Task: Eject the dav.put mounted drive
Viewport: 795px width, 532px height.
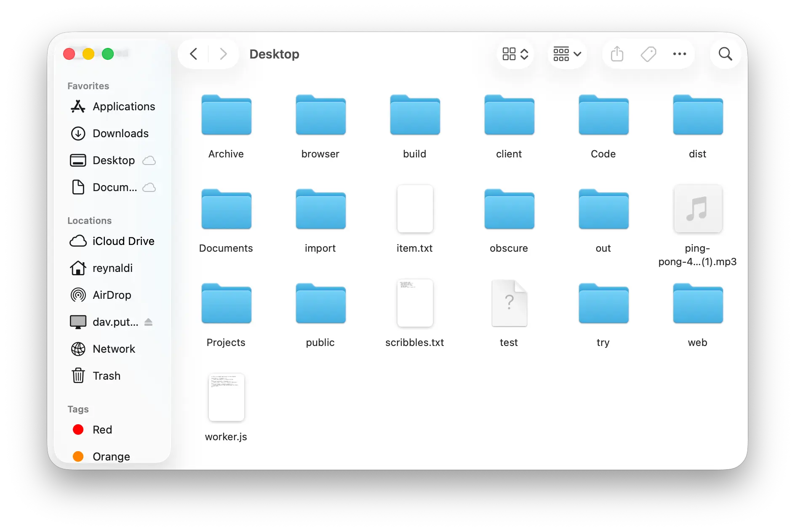Action: click(x=148, y=322)
